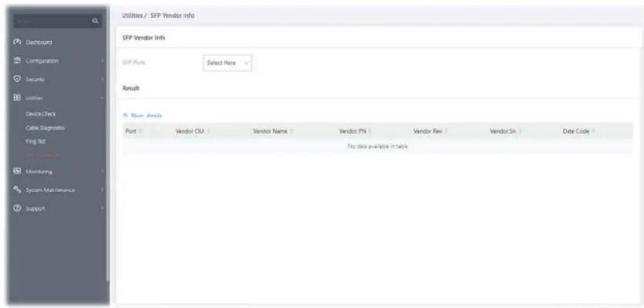Click the Date Code column header
Image resolution: width=644 pixels, height=308 pixels.
click(x=576, y=131)
